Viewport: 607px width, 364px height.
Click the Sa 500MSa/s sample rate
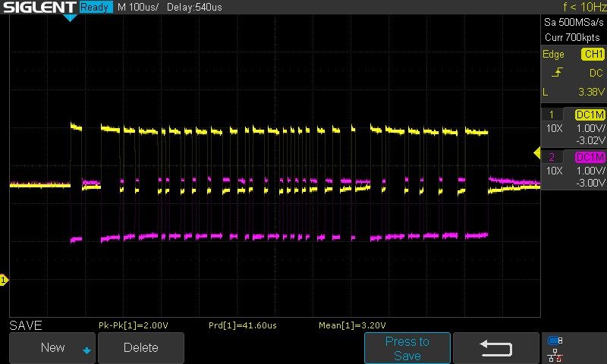(574, 23)
